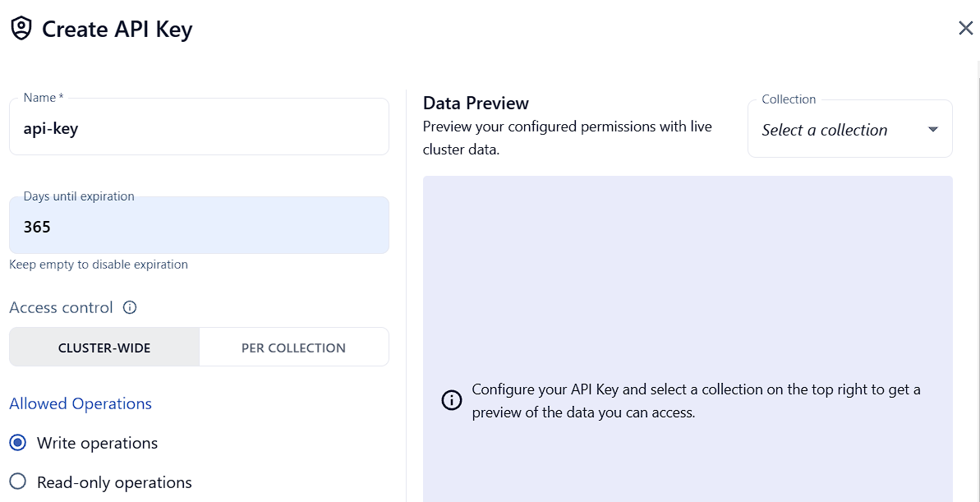The width and height of the screenshot is (980, 502).
Task: Open the Access control info tooltip icon
Action: (130, 307)
